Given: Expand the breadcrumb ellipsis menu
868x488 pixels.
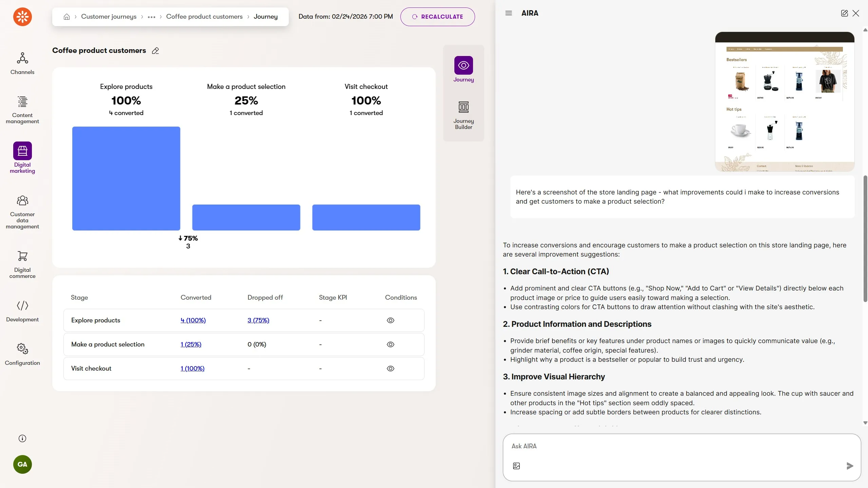Looking at the screenshot, I should click(x=151, y=17).
